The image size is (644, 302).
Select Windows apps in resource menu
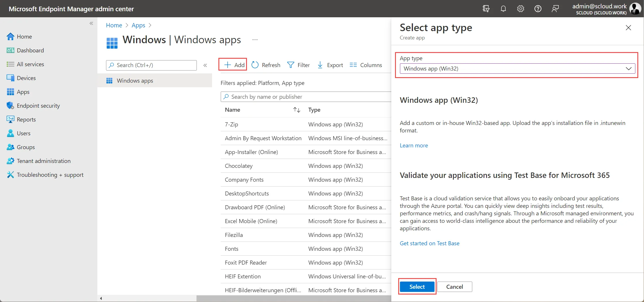(x=155, y=81)
